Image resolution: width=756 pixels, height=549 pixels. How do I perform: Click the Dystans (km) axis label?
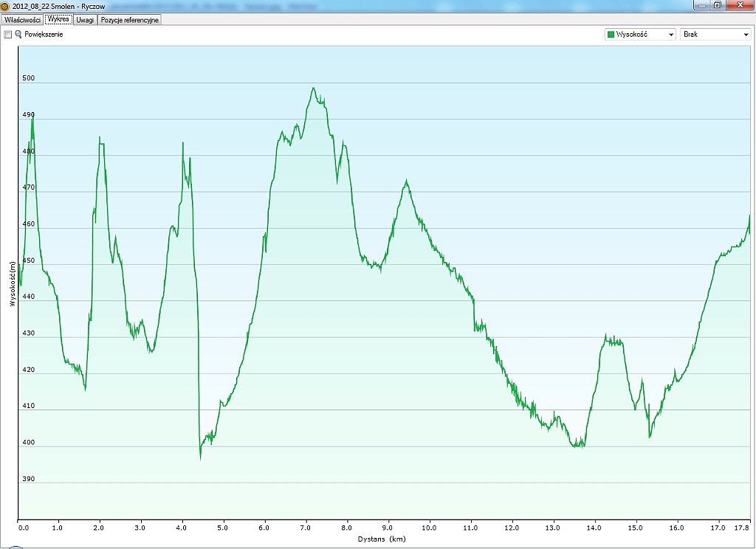click(382, 539)
